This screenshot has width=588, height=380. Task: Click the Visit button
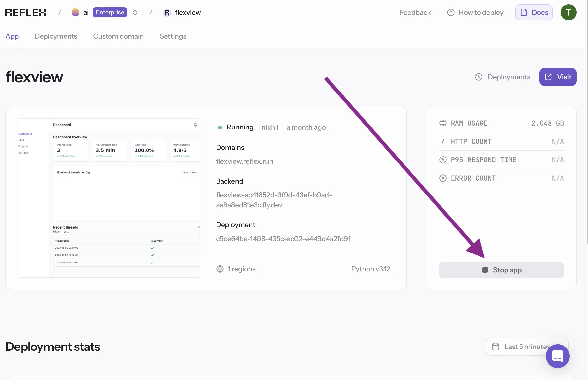click(x=558, y=77)
